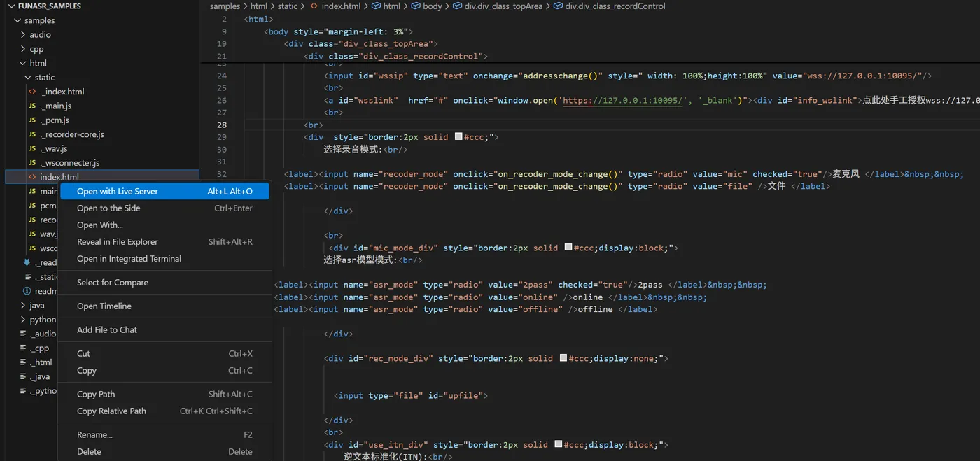The image size is (980, 461).
Task: Collapse the samples folder
Action: (18, 20)
